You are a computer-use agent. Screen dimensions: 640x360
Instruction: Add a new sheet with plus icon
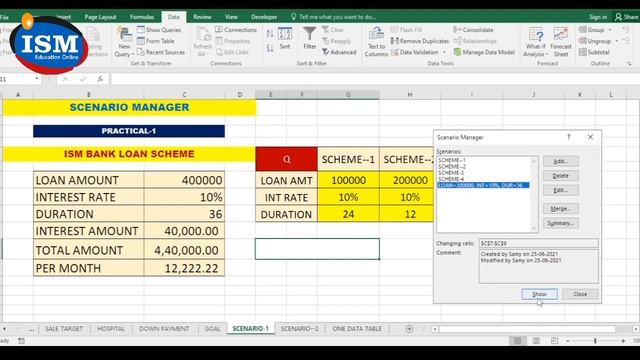tap(409, 329)
